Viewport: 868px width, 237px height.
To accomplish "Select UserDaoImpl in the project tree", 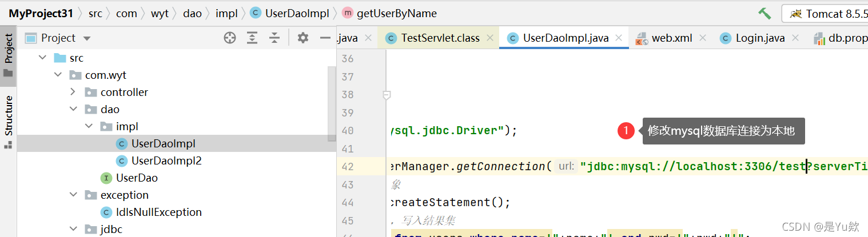I will coord(164,143).
